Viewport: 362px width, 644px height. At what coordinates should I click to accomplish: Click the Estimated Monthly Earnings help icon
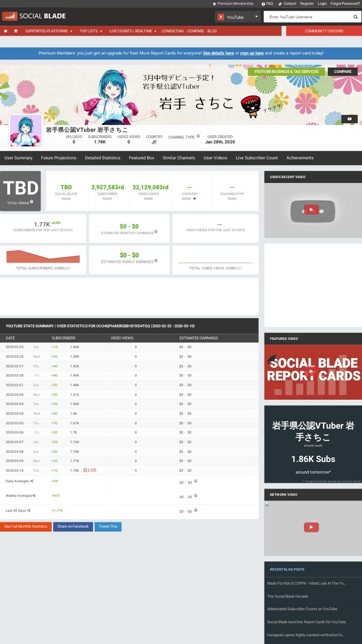156,232
